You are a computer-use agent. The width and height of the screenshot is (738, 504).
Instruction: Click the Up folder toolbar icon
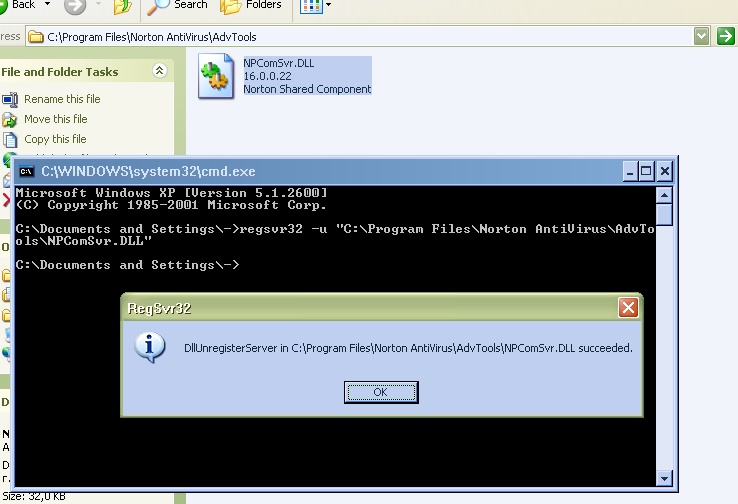[122, 6]
